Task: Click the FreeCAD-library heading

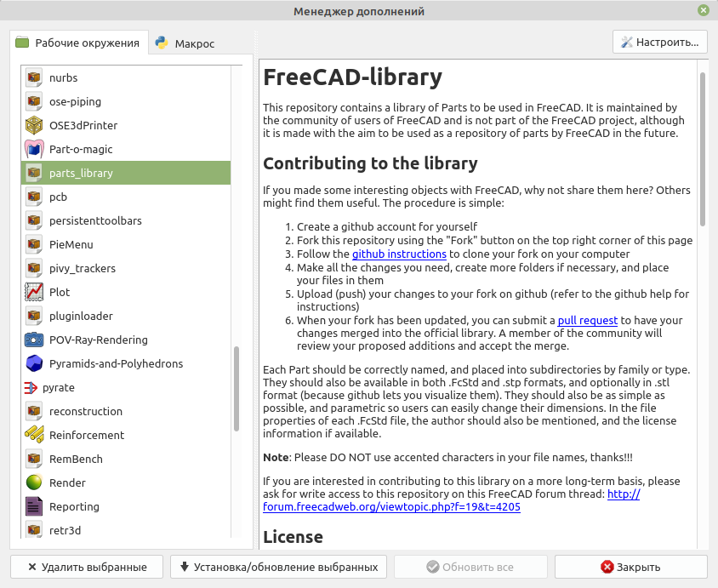Action: 352,77
